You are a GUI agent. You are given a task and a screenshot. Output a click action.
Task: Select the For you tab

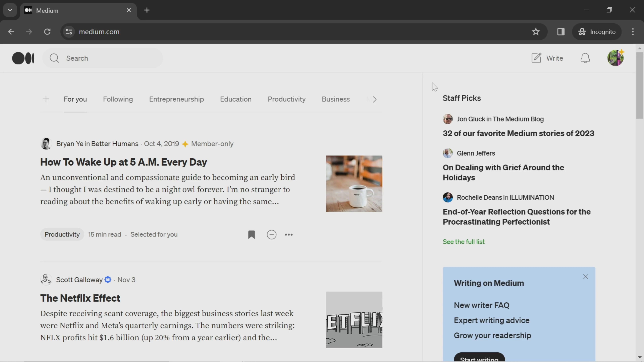click(x=75, y=99)
